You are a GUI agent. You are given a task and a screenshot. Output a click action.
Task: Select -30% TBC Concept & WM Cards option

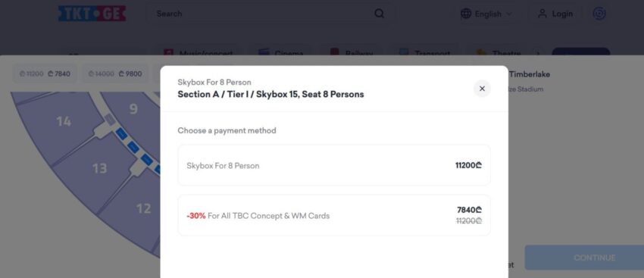click(334, 215)
